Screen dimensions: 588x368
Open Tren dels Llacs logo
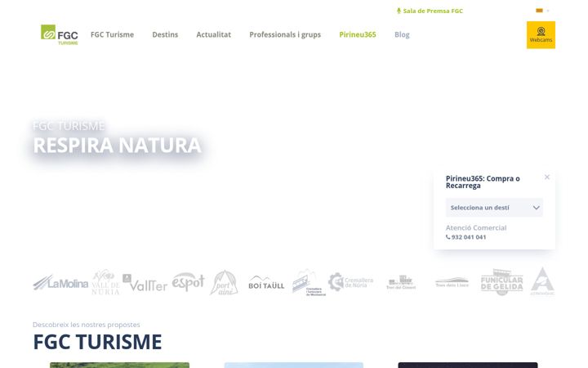(x=452, y=282)
